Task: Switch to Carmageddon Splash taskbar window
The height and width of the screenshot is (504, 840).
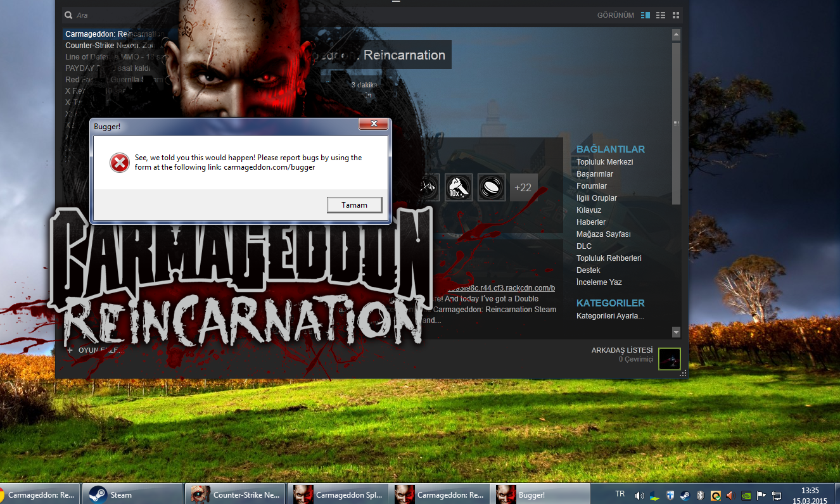Action: (337, 495)
